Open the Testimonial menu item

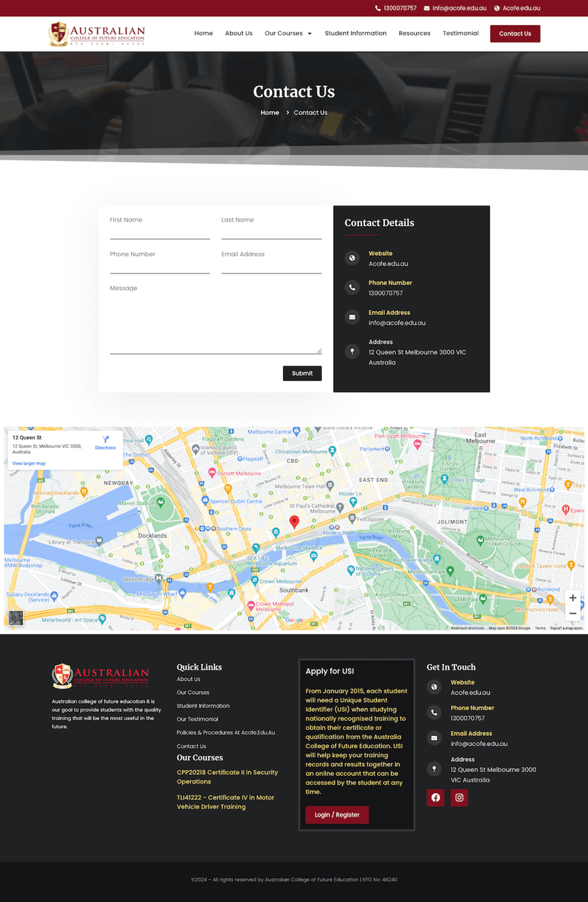(x=460, y=33)
